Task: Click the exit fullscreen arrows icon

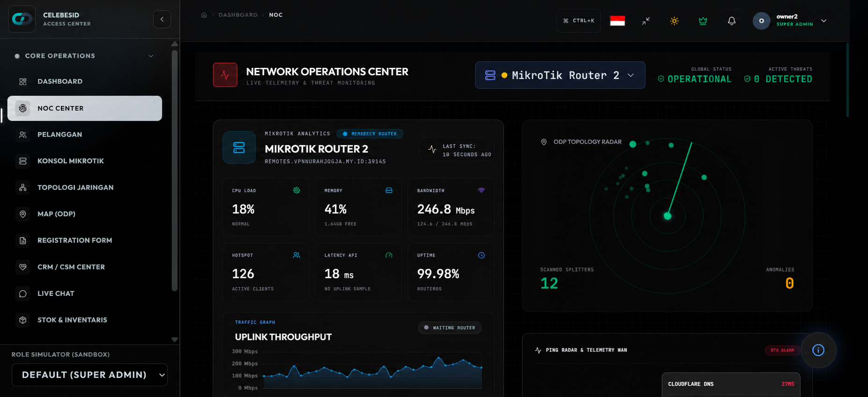Action: pos(646,21)
